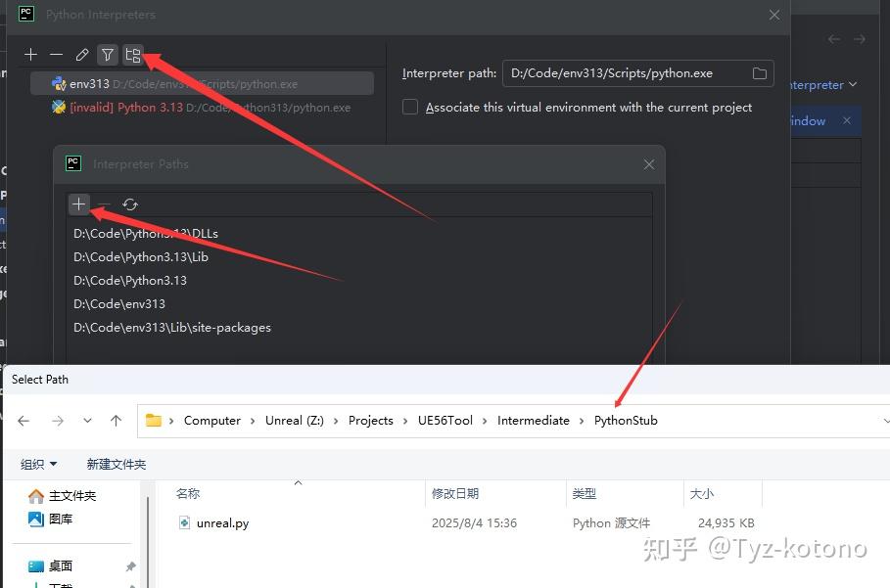Open the 组织 dropdown menu
This screenshot has height=588, width=890.
(x=35, y=464)
